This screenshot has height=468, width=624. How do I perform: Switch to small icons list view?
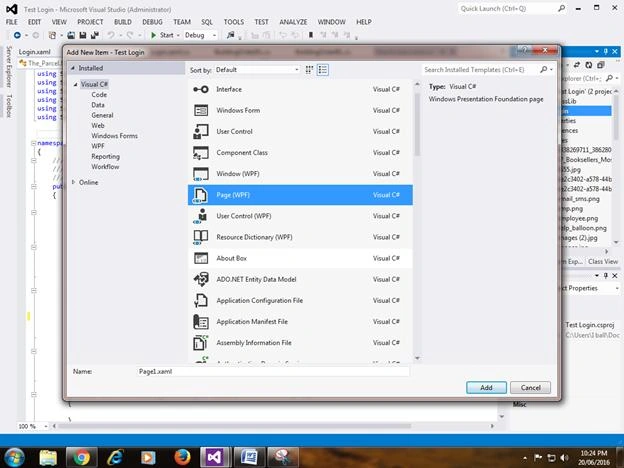[x=322, y=70]
